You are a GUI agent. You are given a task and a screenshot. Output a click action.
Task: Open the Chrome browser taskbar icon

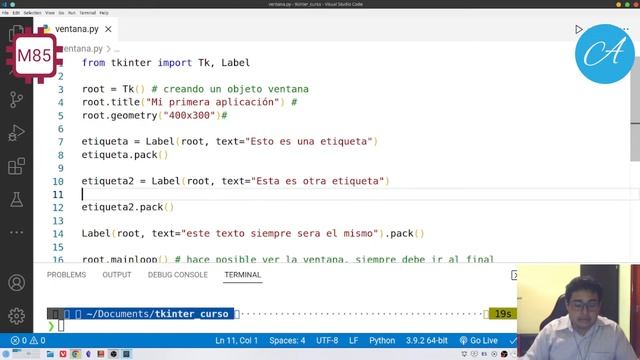click(76, 354)
